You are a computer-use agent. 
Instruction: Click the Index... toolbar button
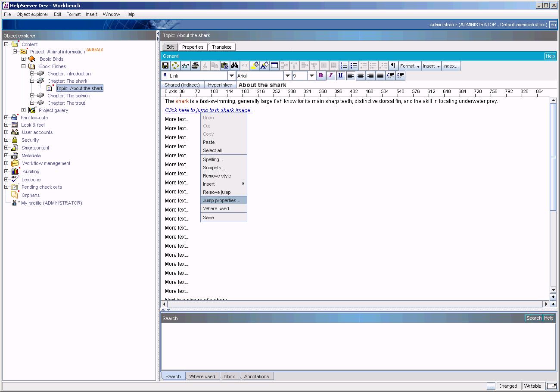coord(451,66)
